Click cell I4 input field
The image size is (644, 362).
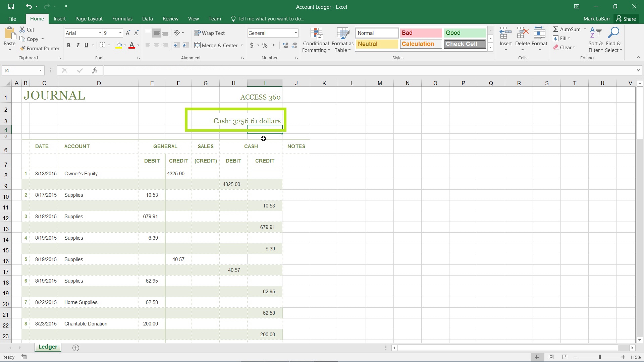pyautogui.click(x=264, y=129)
